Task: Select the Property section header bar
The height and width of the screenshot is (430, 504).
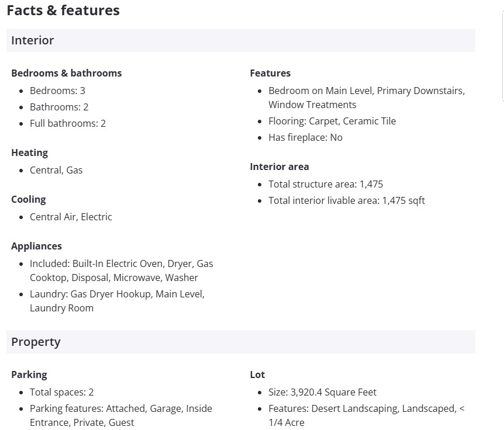Action: [240, 342]
